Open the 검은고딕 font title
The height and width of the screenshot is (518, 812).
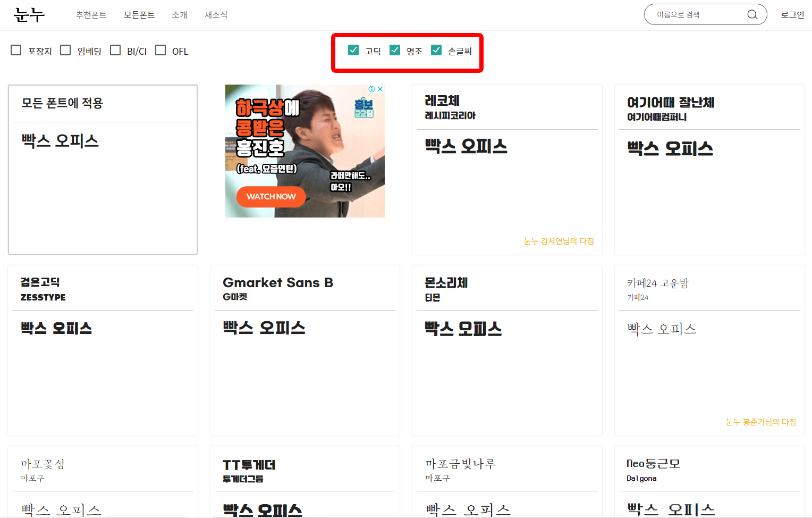(x=40, y=282)
